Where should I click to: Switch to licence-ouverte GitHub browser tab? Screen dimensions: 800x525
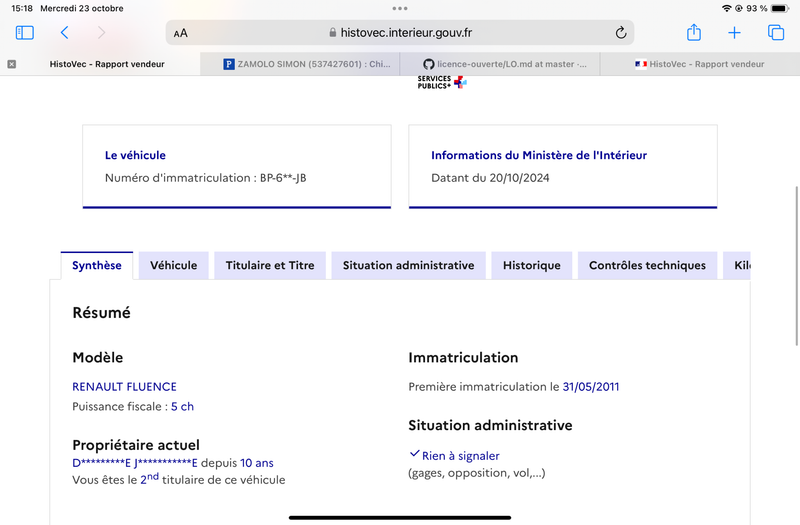pos(500,64)
